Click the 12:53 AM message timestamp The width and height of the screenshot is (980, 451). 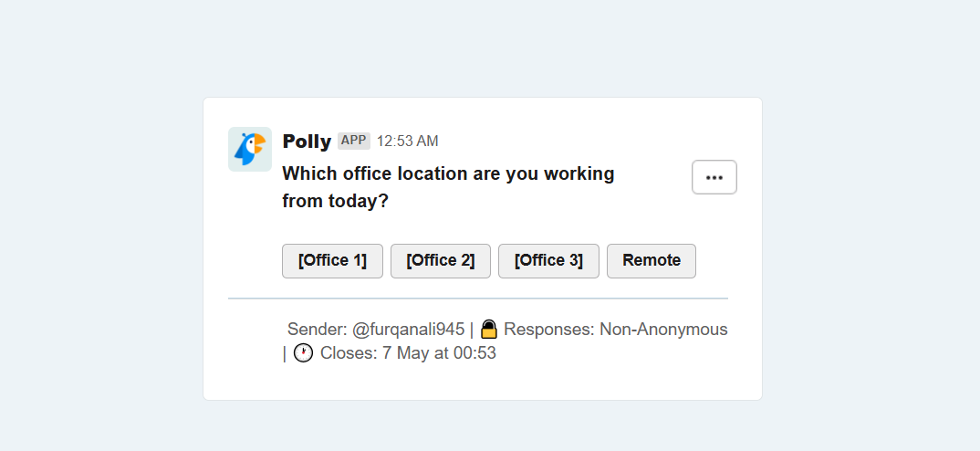tap(408, 142)
